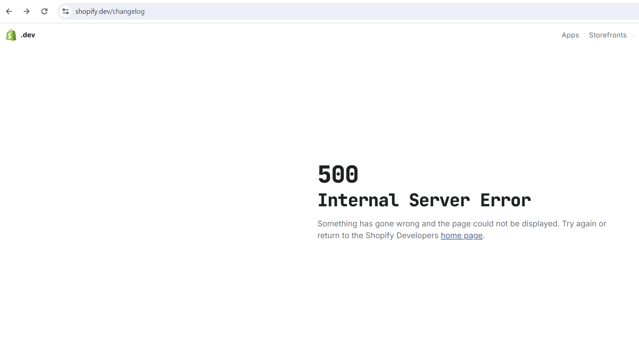Click the 'Shopify Developers' text in message
Screen dimensions: 639x364
click(x=402, y=236)
